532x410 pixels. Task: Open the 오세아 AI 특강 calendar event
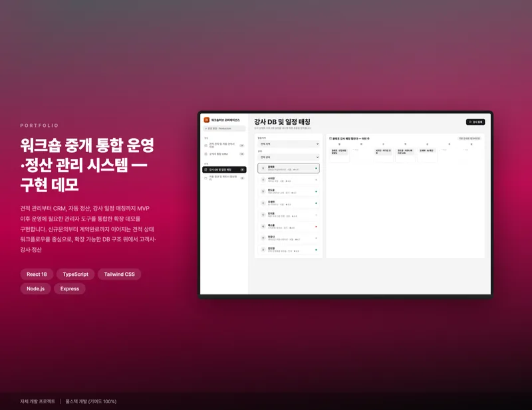[427, 151]
